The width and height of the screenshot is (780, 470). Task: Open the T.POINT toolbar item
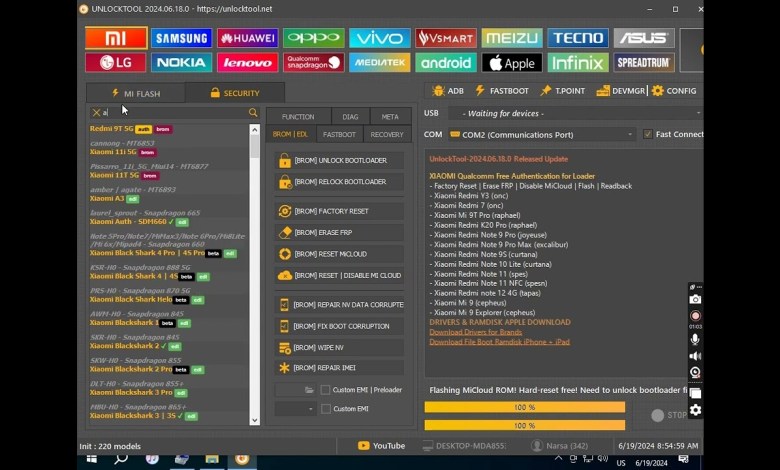point(563,91)
